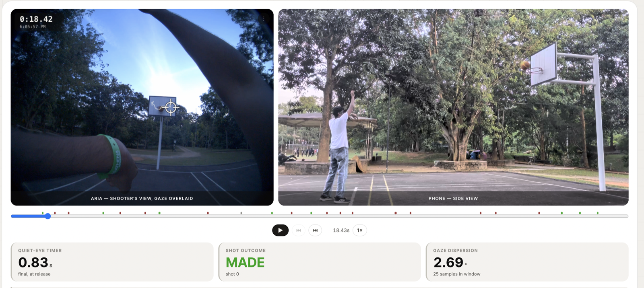Image resolution: width=644 pixels, height=288 pixels.
Task: Grab the blue scrubber handle on the timeline
Action: 48,216
